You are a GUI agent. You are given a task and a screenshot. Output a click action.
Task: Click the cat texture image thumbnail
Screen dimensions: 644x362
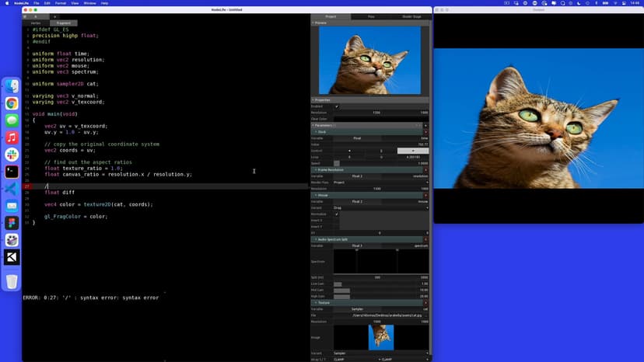point(381,336)
